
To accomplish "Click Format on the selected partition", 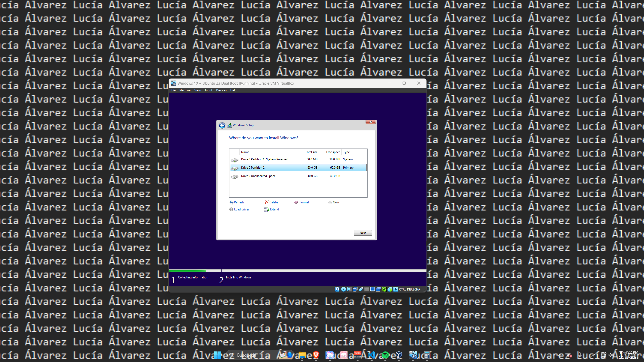I will [x=304, y=202].
